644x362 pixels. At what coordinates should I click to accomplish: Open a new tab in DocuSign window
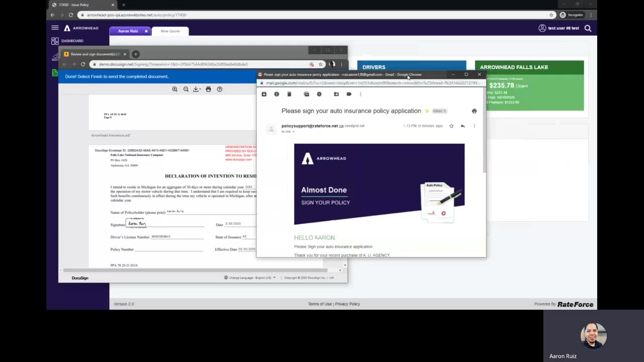point(135,54)
